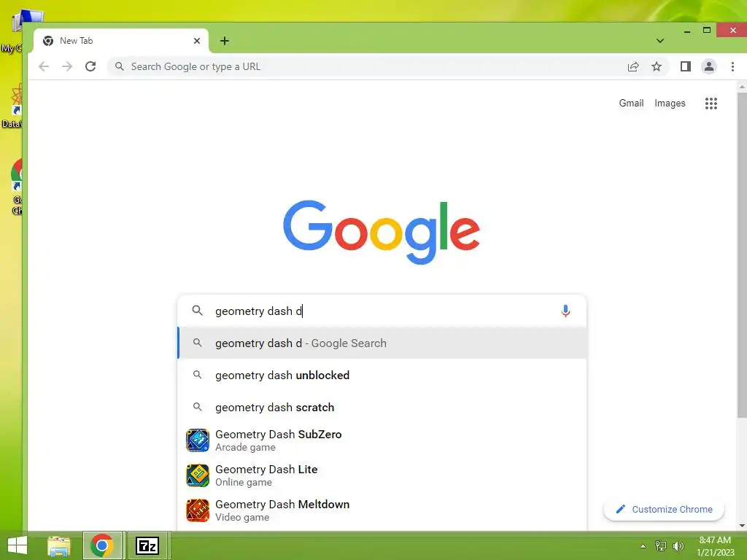The image size is (747, 560).
Task: Click the browser back arrow
Action: point(44,66)
